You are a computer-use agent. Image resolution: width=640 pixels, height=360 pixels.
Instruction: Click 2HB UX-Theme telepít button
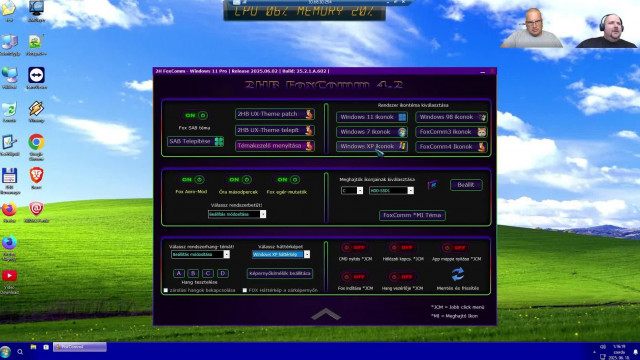(275, 130)
